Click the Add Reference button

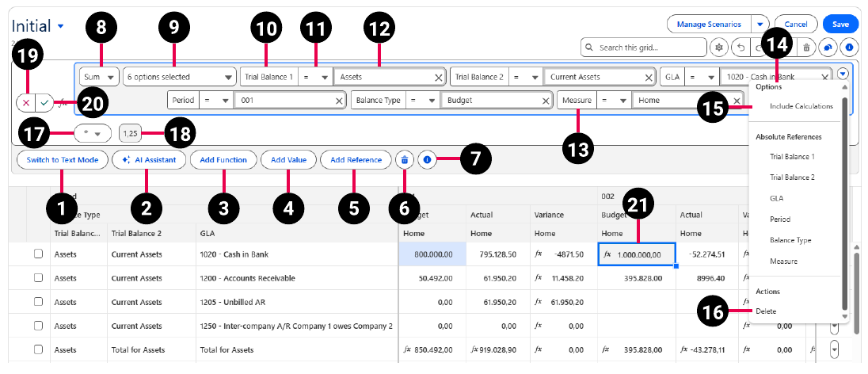click(356, 159)
